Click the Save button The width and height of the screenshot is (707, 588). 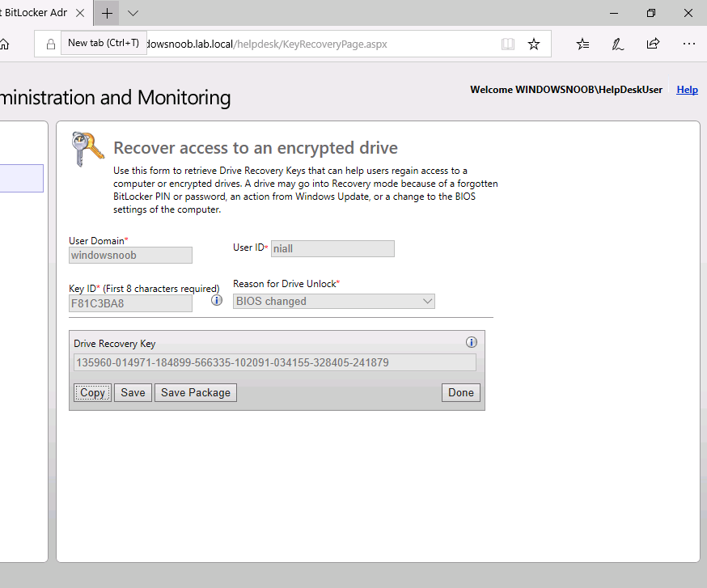(x=133, y=393)
